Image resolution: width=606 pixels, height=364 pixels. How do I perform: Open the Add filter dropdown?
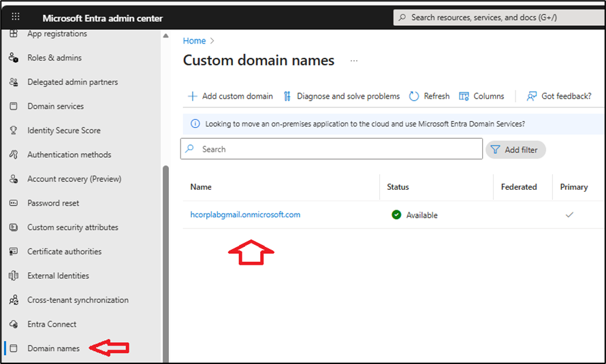[x=515, y=150]
